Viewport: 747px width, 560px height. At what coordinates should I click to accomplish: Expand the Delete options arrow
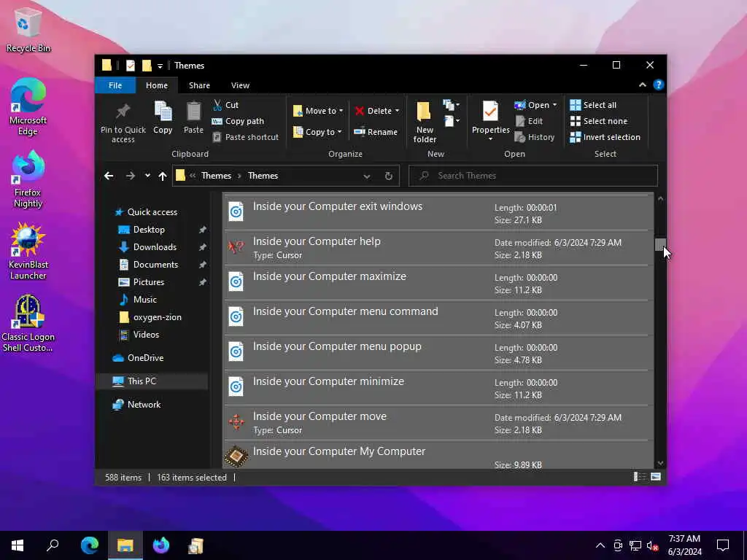coord(397,111)
